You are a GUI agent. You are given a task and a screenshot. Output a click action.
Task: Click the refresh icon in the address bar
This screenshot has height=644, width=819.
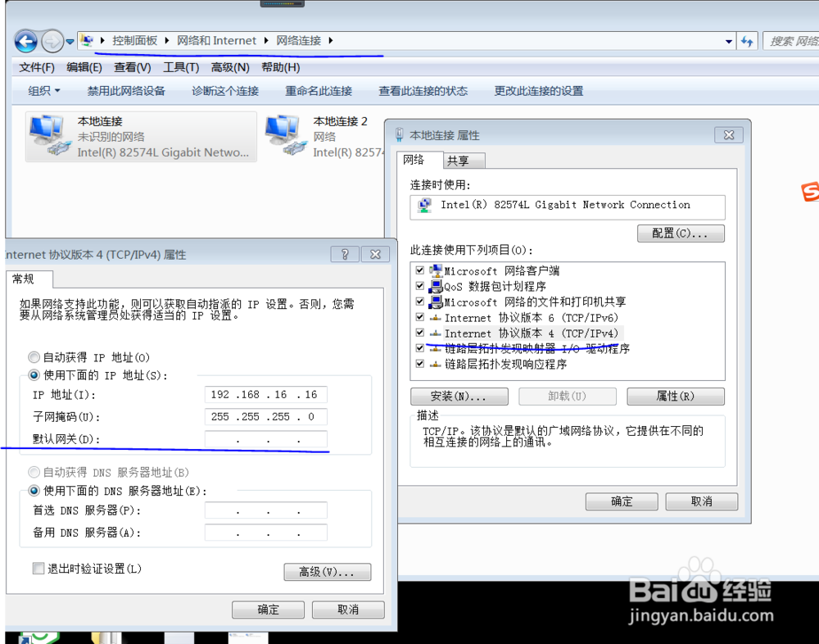click(x=748, y=40)
